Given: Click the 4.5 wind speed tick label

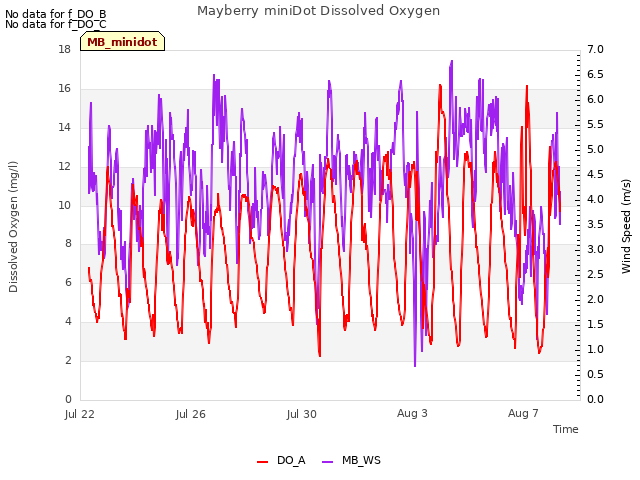Looking at the screenshot, I should tap(595, 174).
